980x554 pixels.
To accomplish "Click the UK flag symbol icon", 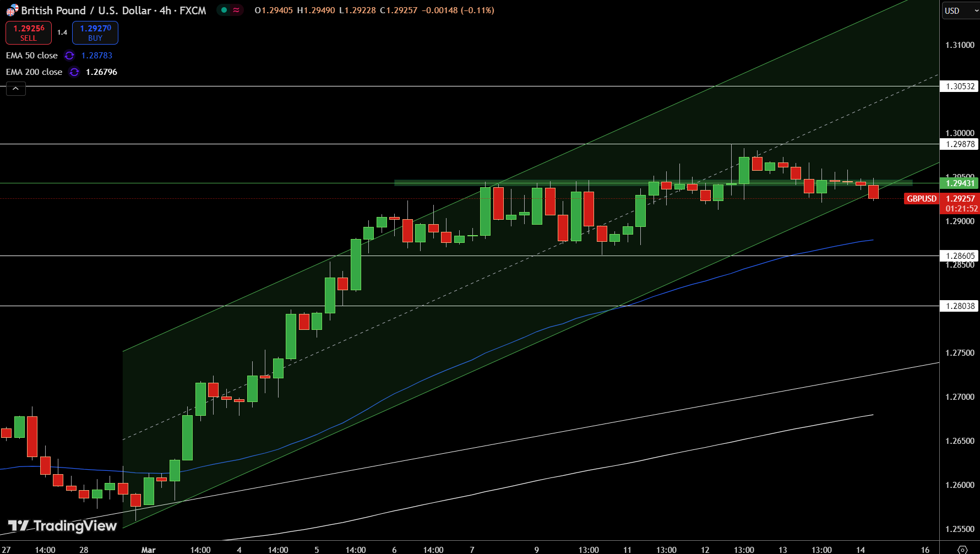I will click(x=12, y=10).
